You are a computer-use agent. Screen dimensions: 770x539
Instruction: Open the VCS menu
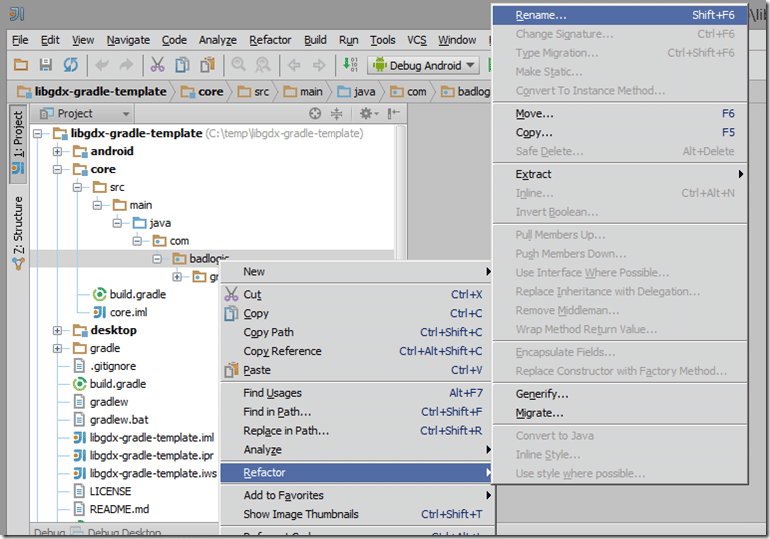(x=417, y=40)
